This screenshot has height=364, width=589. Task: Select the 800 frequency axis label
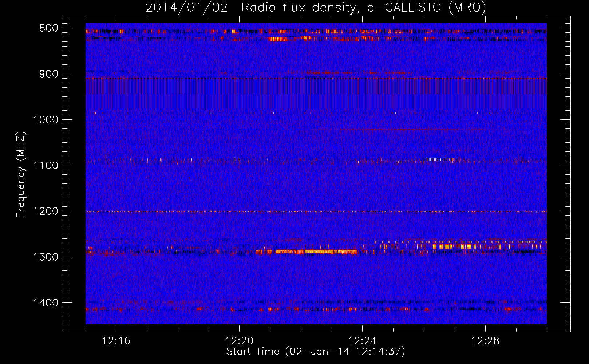[x=49, y=28]
